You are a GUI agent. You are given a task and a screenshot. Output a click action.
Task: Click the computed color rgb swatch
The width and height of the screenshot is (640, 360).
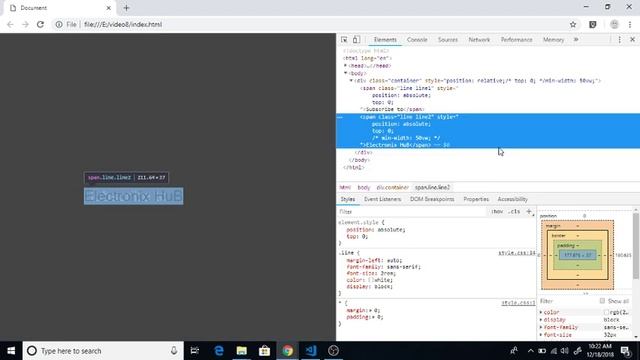(x=606, y=312)
